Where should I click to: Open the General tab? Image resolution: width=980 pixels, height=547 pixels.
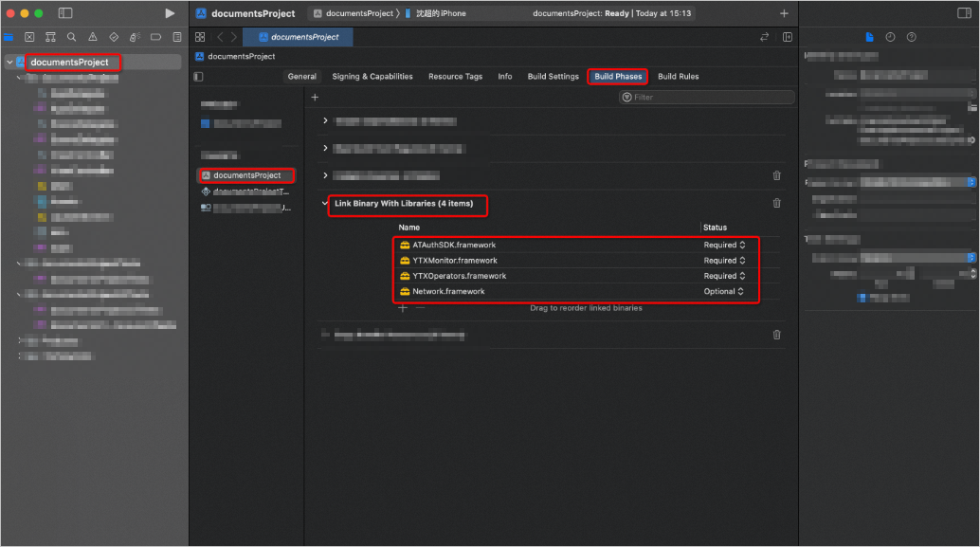tap(302, 76)
